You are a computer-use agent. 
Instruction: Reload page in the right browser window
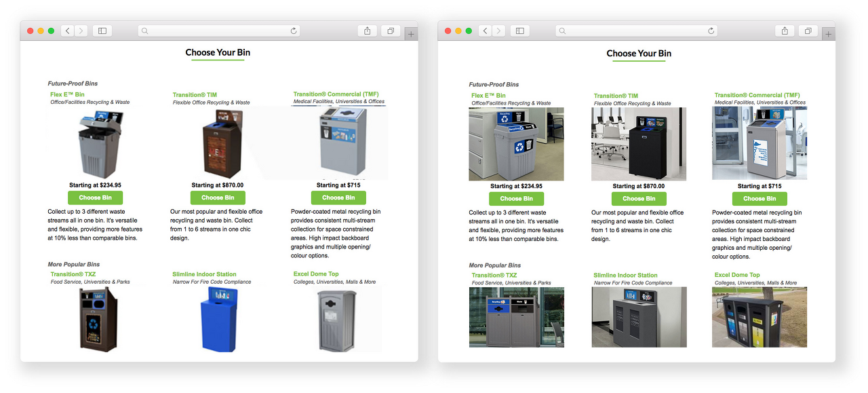(711, 31)
